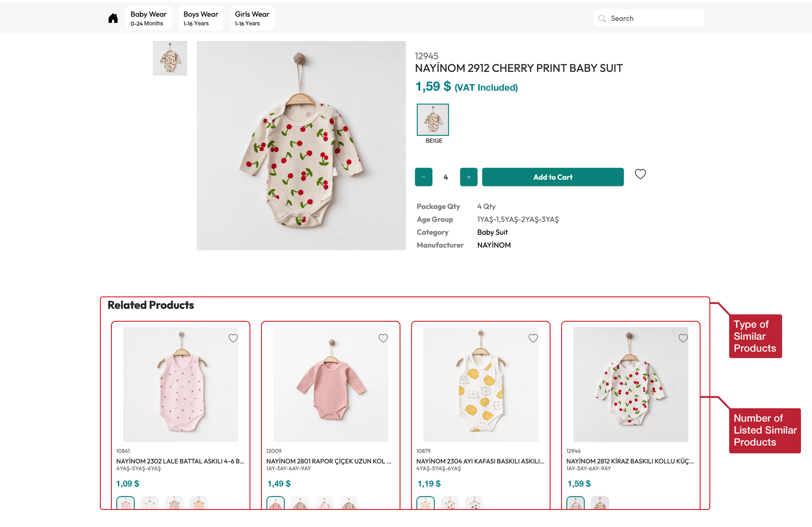Heart the NAYİNOM 2304 bear print product
Screen dimensions: 812x527
click(533, 338)
